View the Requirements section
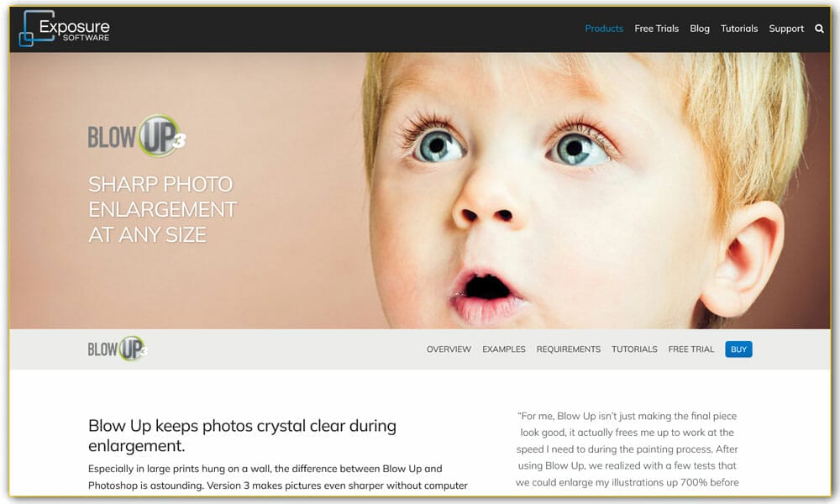The height and width of the screenshot is (504, 840). point(569,349)
